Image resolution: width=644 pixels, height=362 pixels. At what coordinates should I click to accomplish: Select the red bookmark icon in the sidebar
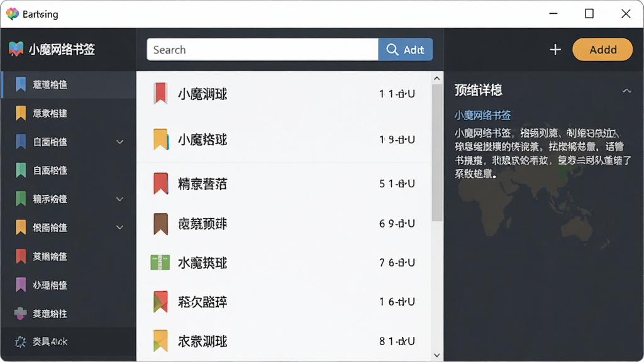(21, 256)
